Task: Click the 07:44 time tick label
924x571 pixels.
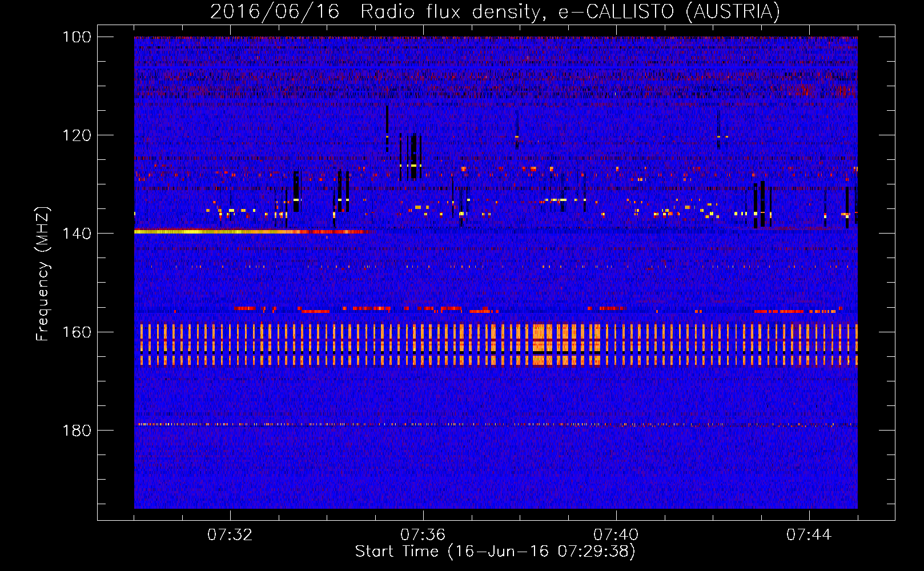Action: coord(809,535)
